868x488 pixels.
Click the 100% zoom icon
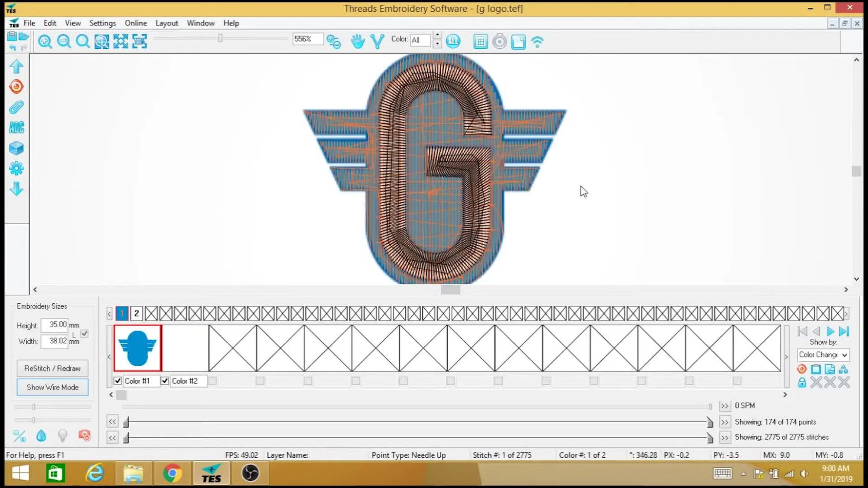click(139, 42)
